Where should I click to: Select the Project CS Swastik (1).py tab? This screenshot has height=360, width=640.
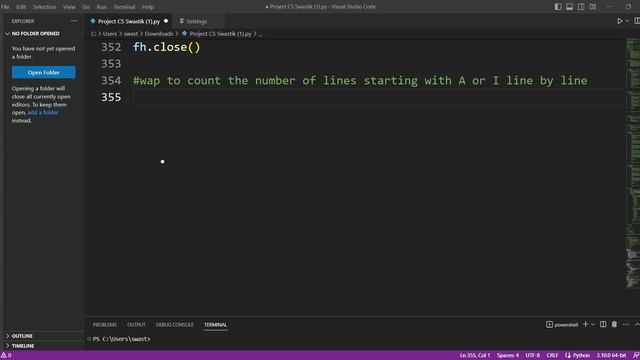[129, 21]
